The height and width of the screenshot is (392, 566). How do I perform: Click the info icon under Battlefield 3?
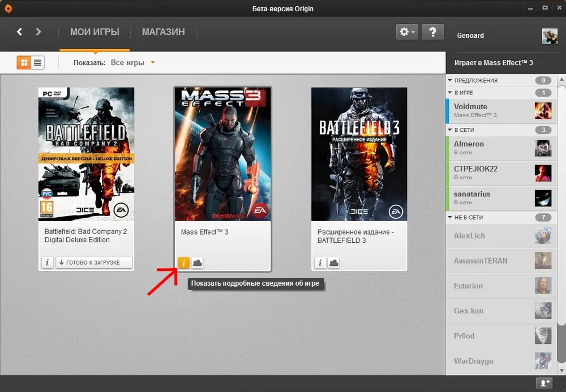320,262
